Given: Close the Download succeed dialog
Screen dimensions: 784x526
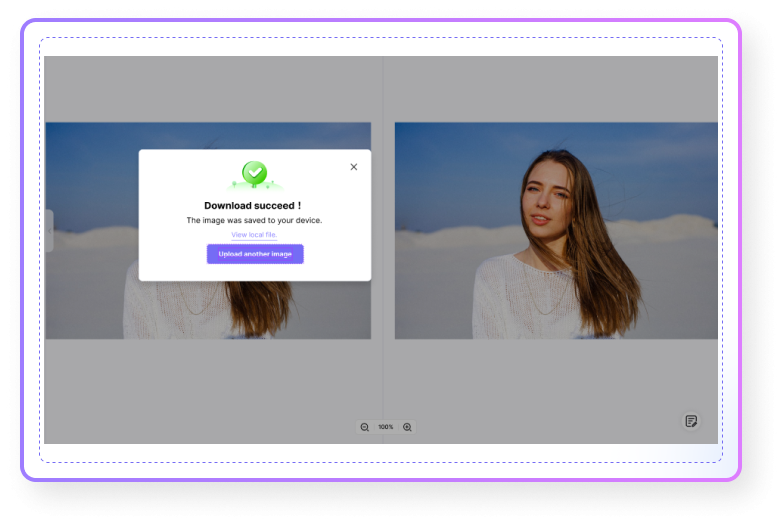Looking at the screenshot, I should click(353, 167).
